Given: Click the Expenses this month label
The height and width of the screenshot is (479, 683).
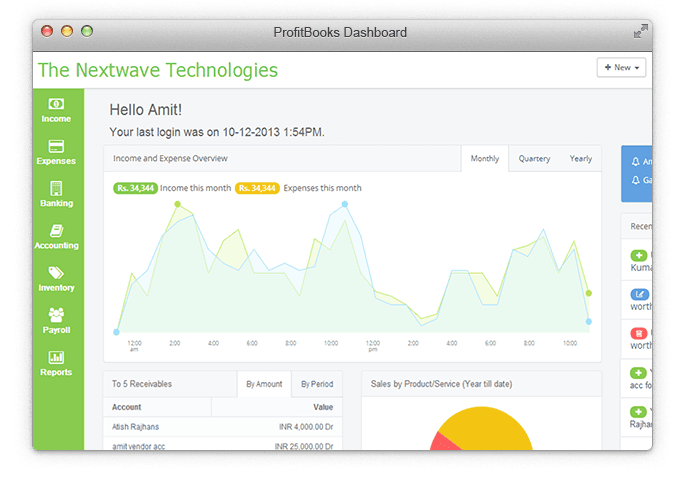Looking at the screenshot, I should coord(322,188).
